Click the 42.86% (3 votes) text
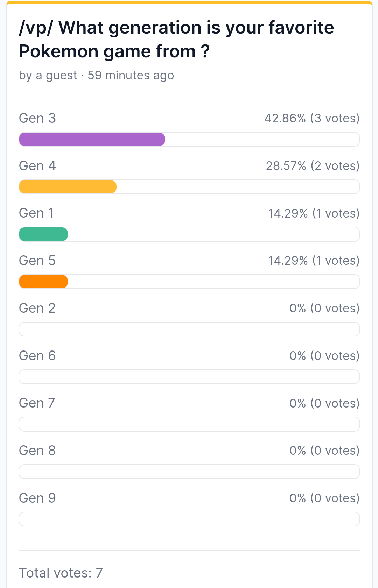Image resolution: width=378 pixels, height=588 pixels. pyautogui.click(x=312, y=118)
